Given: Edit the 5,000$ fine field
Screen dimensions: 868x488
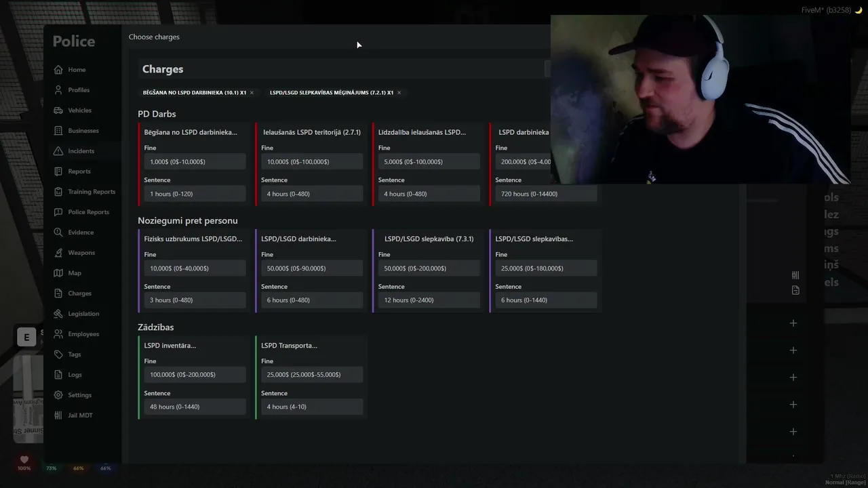Looking at the screenshot, I should coord(429,162).
